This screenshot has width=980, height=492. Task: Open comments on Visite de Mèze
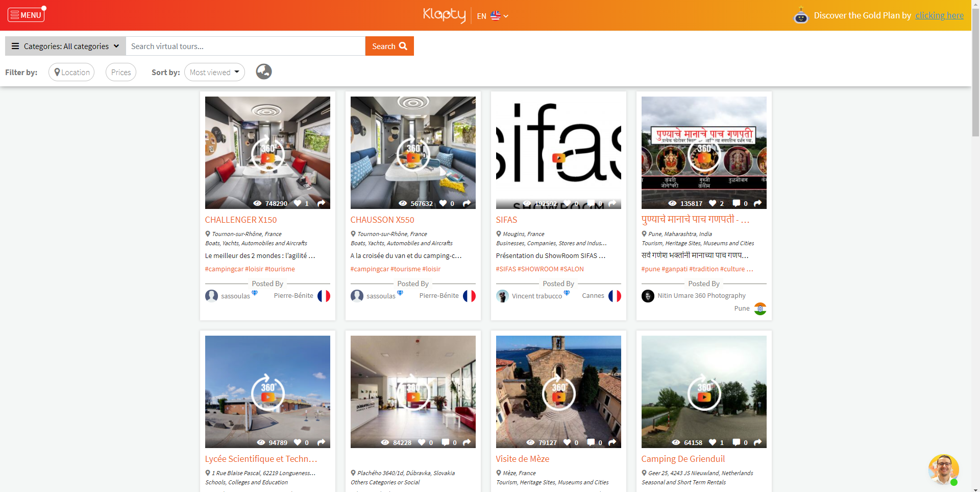591,442
